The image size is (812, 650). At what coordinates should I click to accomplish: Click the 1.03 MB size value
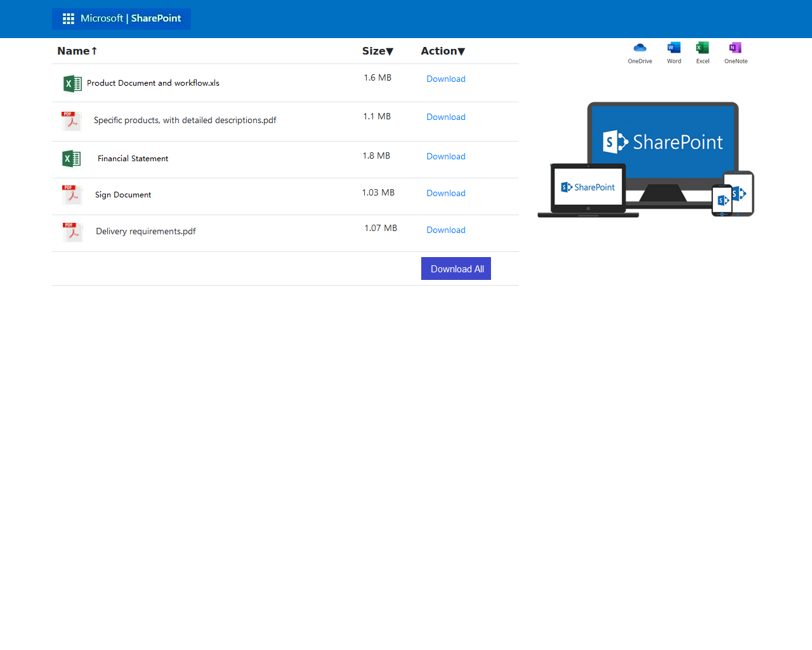point(378,192)
